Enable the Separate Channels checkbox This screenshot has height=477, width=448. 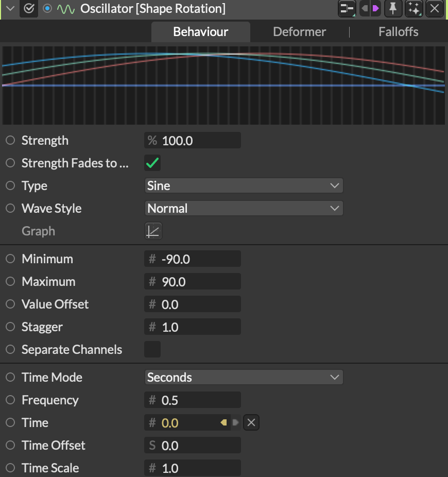click(x=152, y=349)
